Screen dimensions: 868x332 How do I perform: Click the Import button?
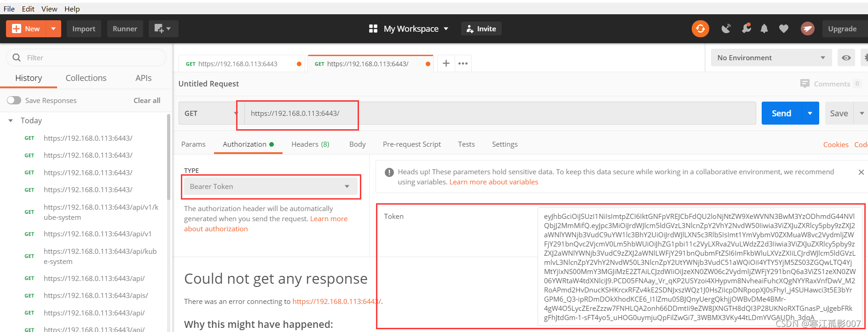click(84, 29)
